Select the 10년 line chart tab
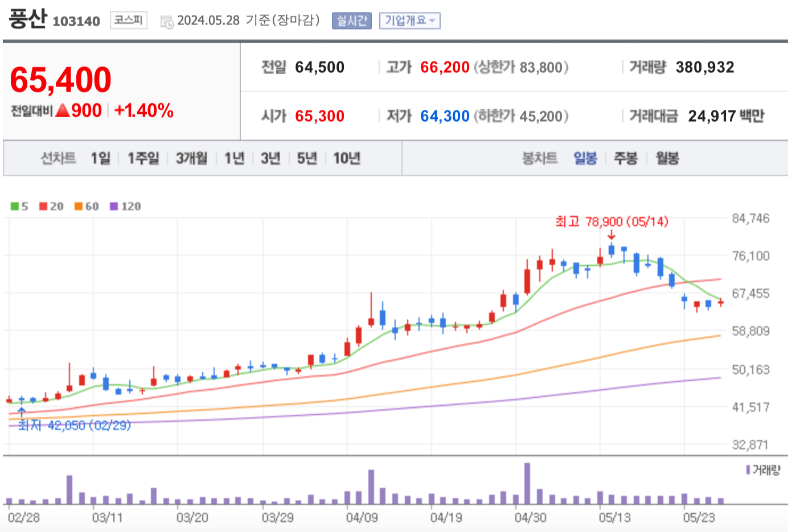Image resolution: width=788 pixels, height=532 pixels. 347,158
